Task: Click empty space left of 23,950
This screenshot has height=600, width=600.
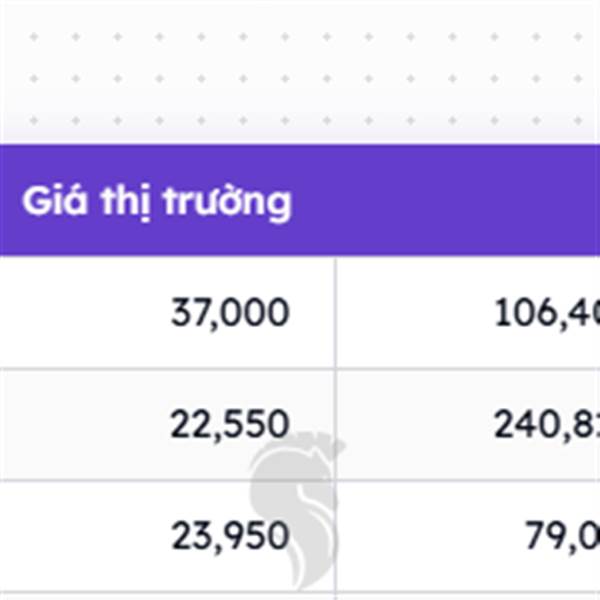Action: [84, 536]
